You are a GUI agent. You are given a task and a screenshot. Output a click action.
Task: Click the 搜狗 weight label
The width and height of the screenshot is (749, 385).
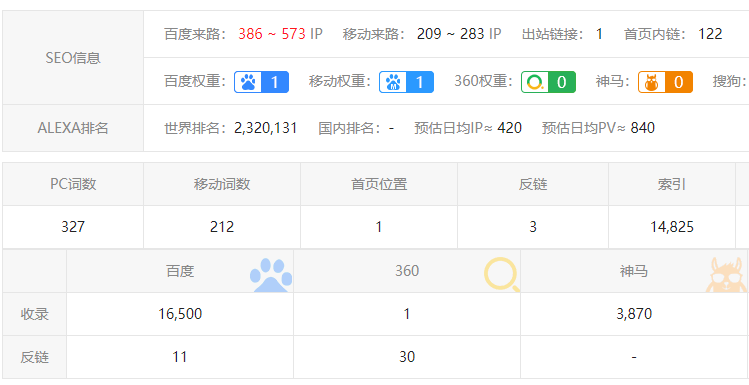[x=730, y=81]
